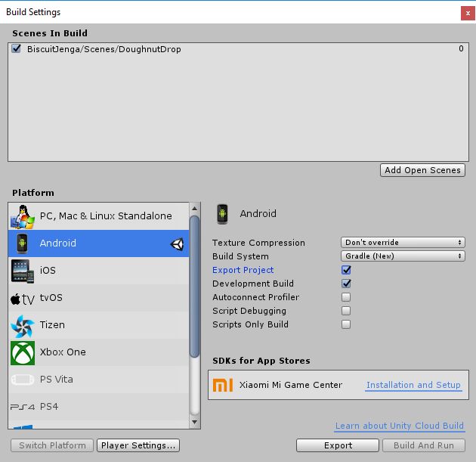Click the Export button
The width and height of the screenshot is (476, 462).
[x=338, y=445]
